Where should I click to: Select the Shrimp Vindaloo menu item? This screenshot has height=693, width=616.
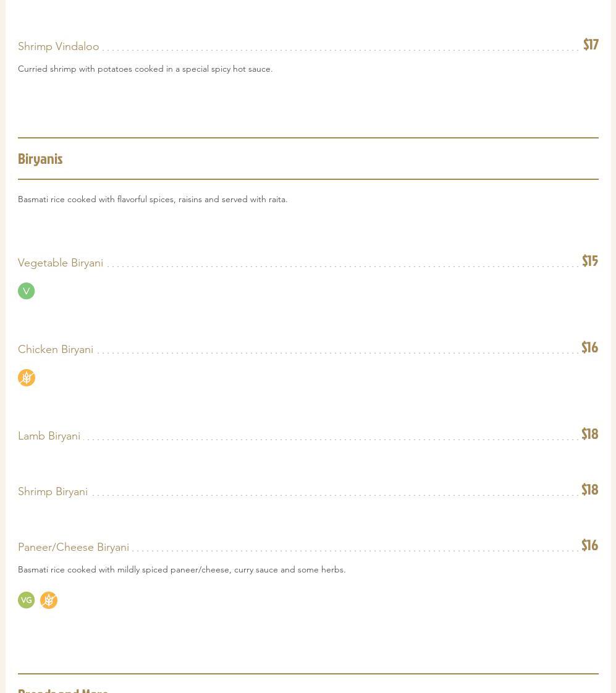pos(59,47)
